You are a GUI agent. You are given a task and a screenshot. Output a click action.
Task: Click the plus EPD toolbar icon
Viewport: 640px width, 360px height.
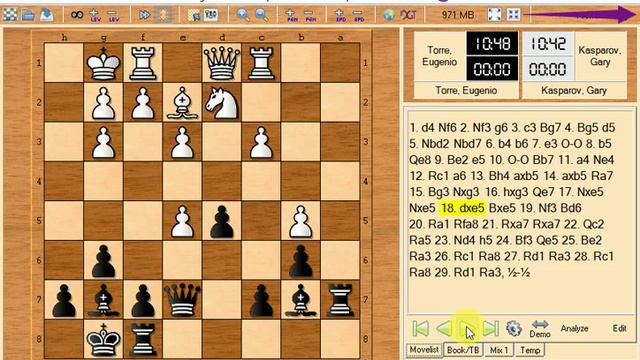coord(340,15)
